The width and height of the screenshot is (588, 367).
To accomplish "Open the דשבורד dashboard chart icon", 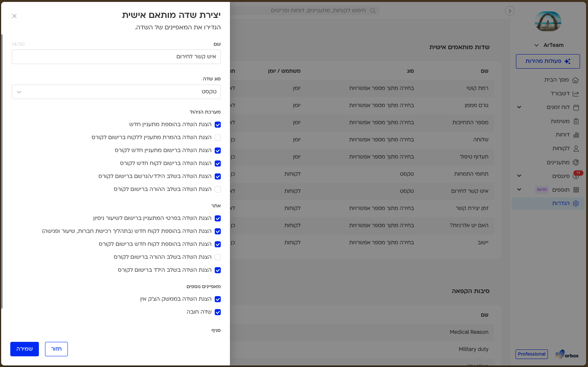I will (576, 94).
